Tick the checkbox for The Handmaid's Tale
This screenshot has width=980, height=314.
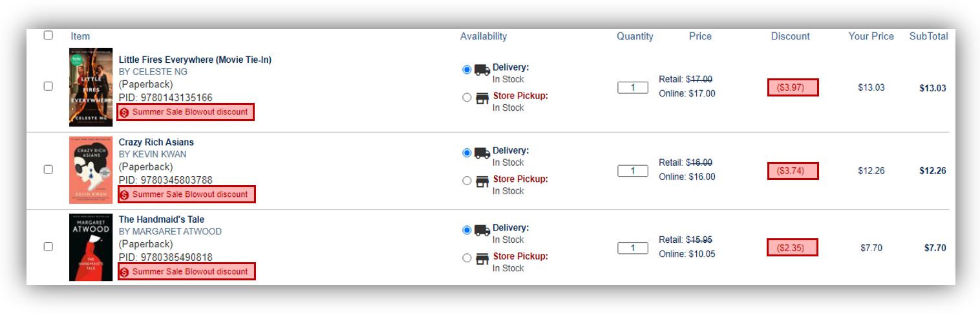[48, 247]
